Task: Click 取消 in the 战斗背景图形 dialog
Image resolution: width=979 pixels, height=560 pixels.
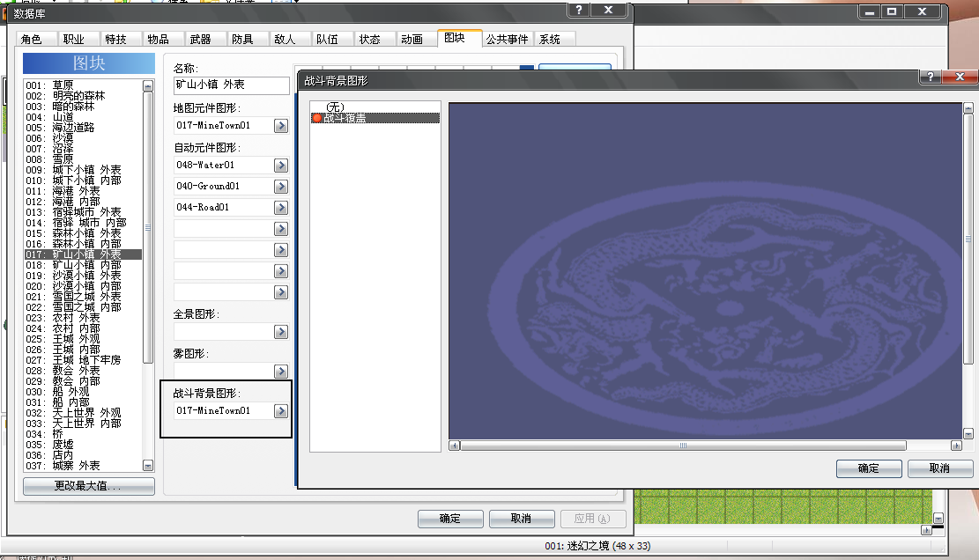Action: click(x=939, y=468)
